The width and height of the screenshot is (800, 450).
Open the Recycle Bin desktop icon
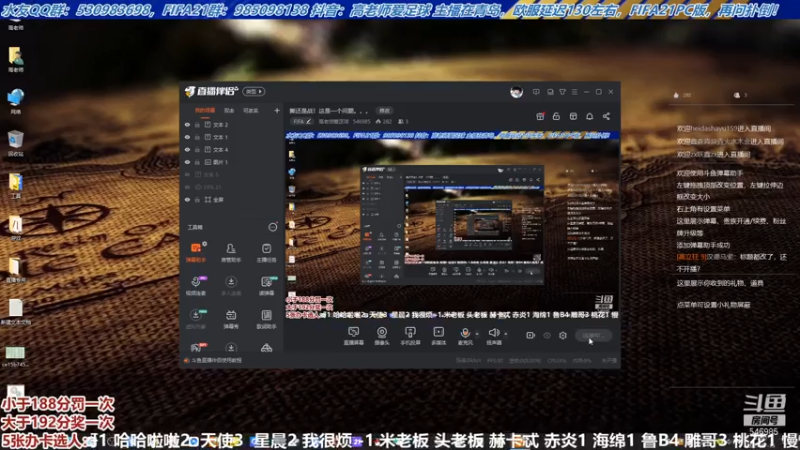pos(16,143)
